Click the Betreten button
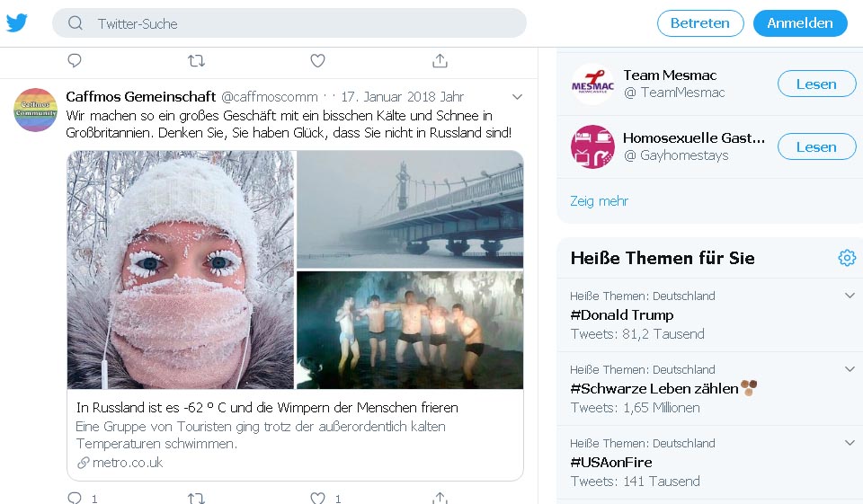863x504 pixels. pyautogui.click(x=700, y=23)
